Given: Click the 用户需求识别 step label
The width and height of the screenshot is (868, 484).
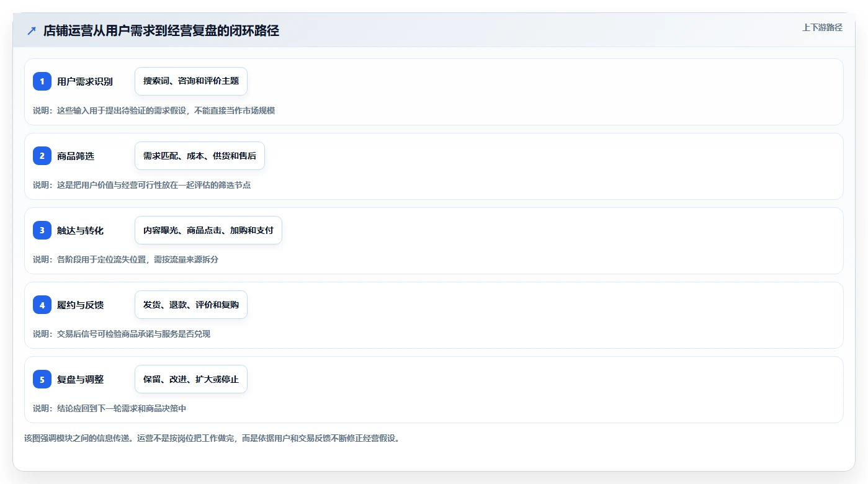Looking at the screenshot, I should click(85, 81).
